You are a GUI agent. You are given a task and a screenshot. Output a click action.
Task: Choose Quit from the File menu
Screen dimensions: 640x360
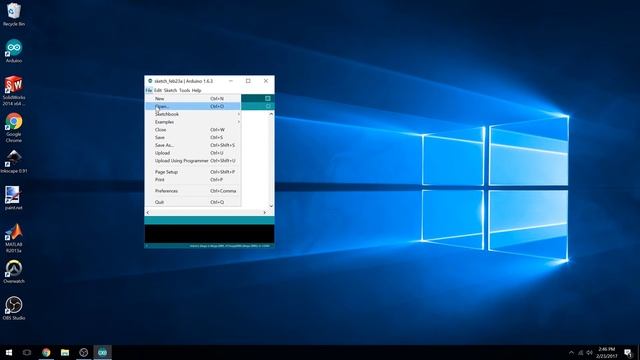pyautogui.click(x=193, y=202)
